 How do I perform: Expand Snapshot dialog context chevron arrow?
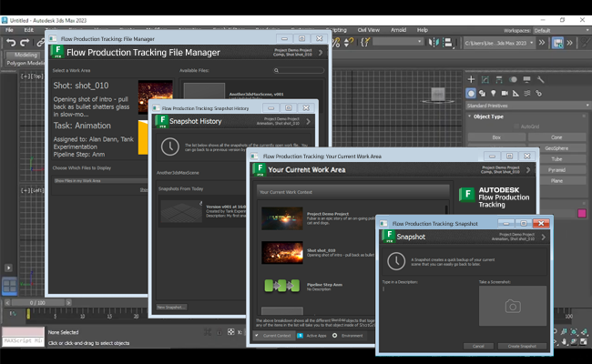[x=544, y=237]
